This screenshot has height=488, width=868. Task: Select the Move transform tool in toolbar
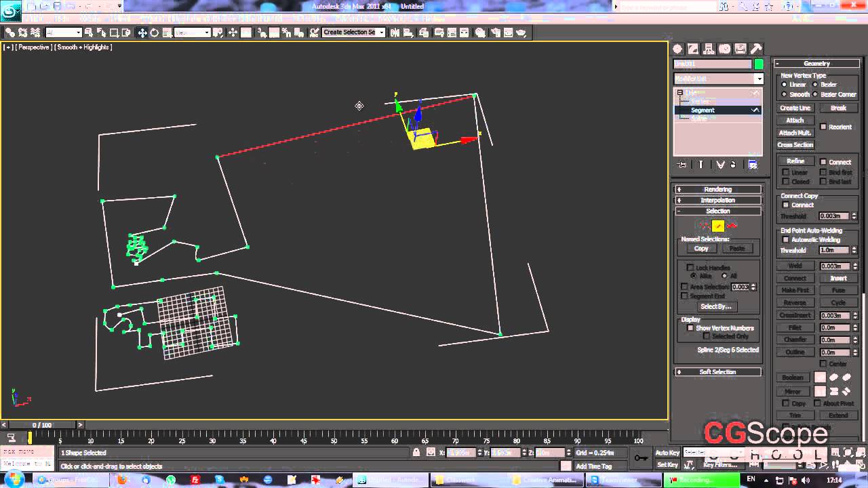[x=142, y=33]
